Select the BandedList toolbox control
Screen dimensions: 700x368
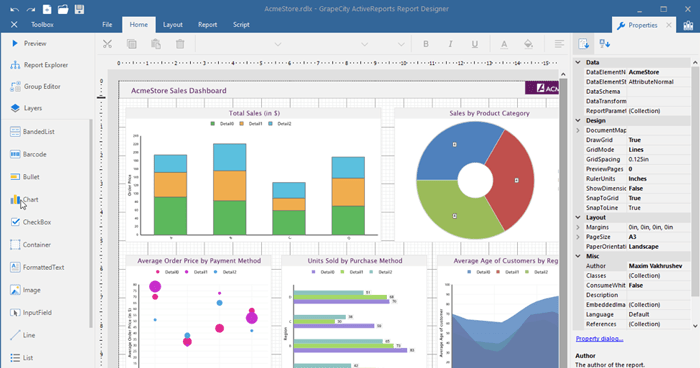(x=32, y=132)
